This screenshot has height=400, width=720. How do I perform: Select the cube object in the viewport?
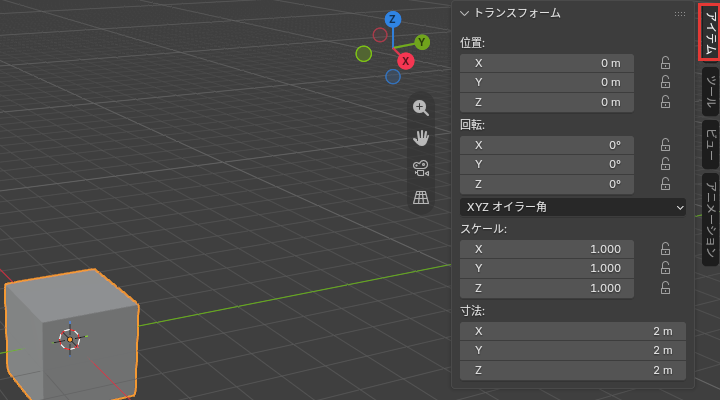71,334
